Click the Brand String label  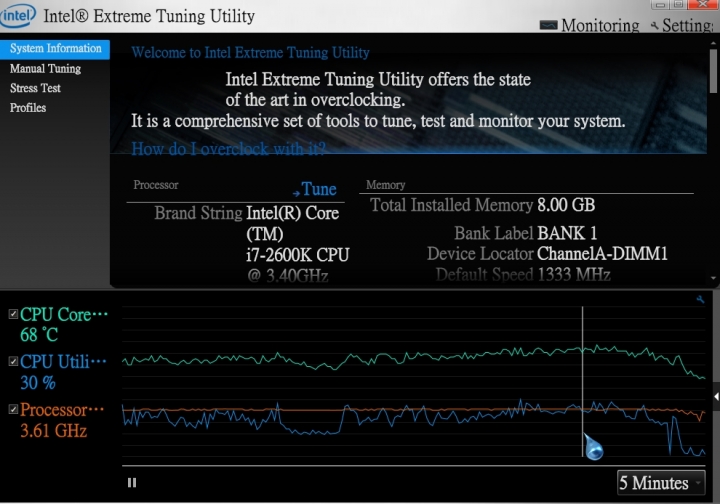198,213
